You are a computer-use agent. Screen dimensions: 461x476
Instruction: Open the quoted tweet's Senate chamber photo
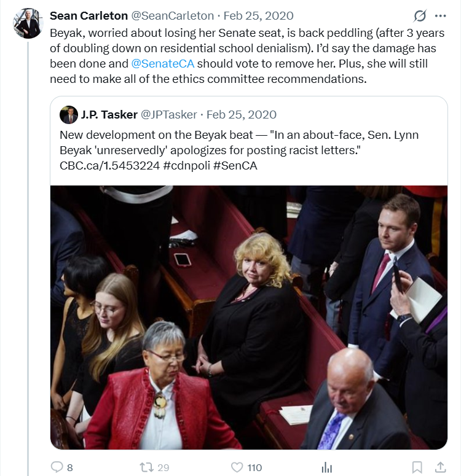point(248,317)
